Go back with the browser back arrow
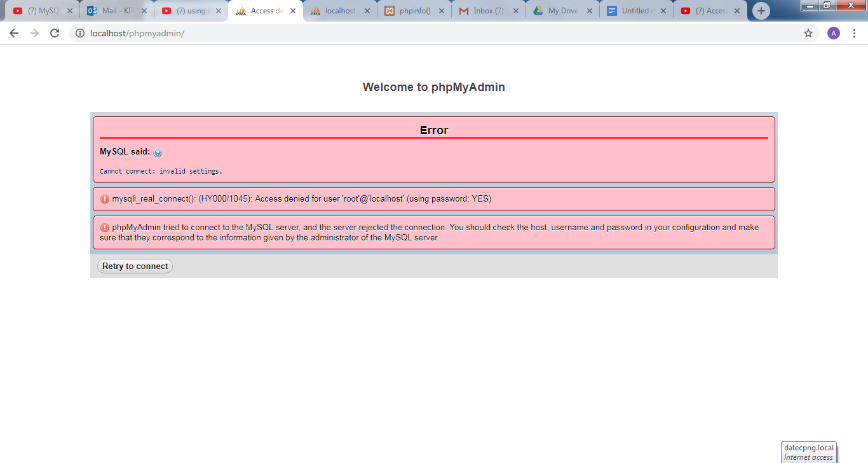868x463 pixels. coord(14,33)
